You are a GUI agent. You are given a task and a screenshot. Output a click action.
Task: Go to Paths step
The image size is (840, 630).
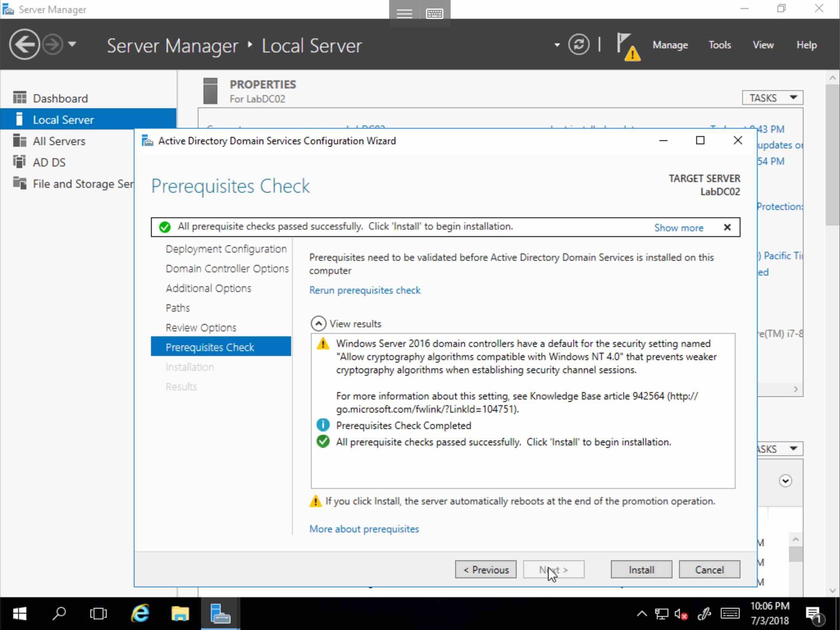[178, 308]
